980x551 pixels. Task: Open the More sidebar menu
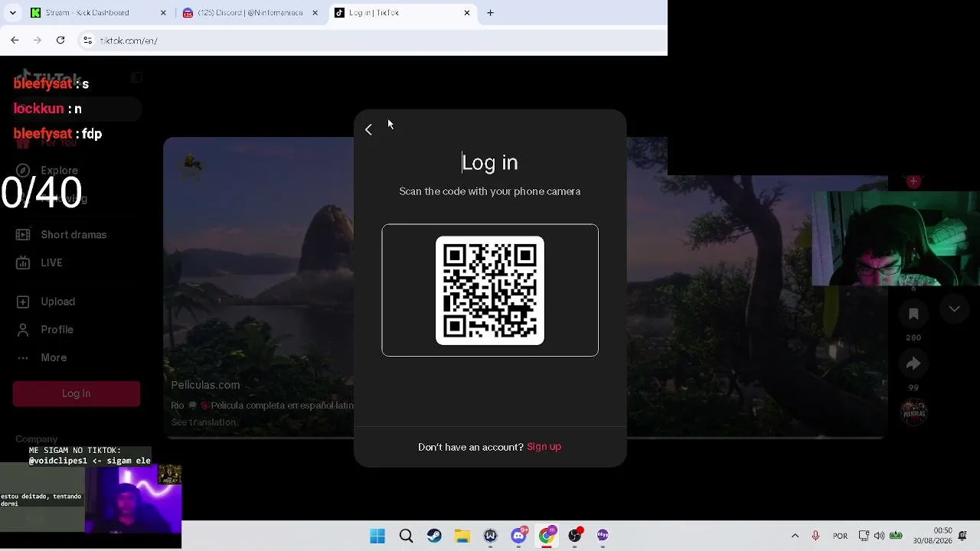[x=54, y=357]
